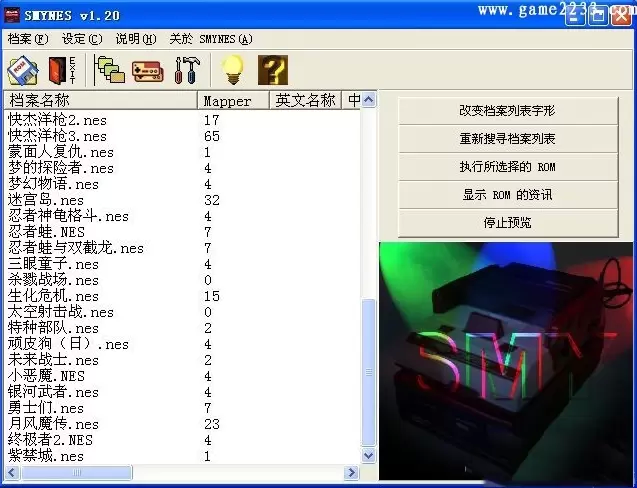
Task: Click the question mark help icon
Action: pyautogui.click(x=272, y=70)
